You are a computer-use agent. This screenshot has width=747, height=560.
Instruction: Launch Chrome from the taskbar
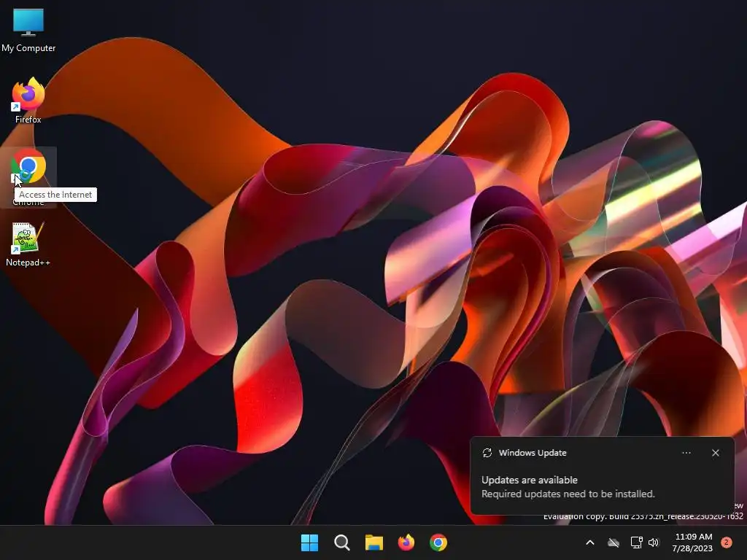pos(438,542)
